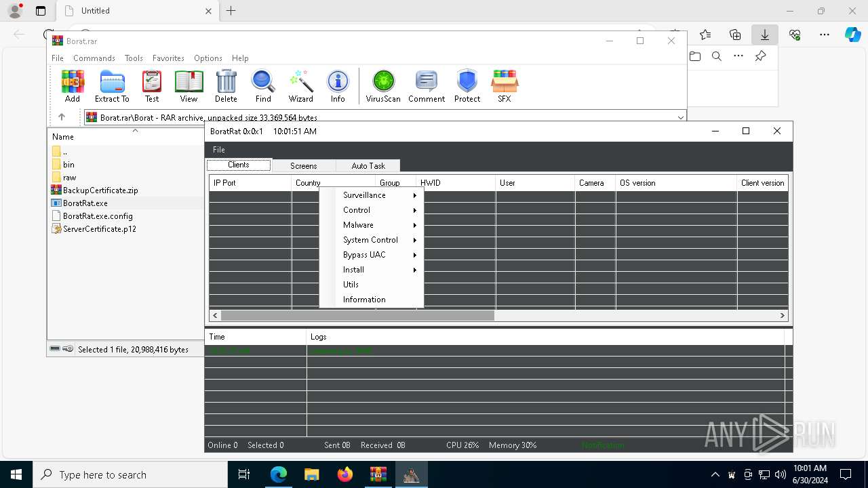Click the Delete trash icon
This screenshot has width=868, height=488.
click(226, 86)
